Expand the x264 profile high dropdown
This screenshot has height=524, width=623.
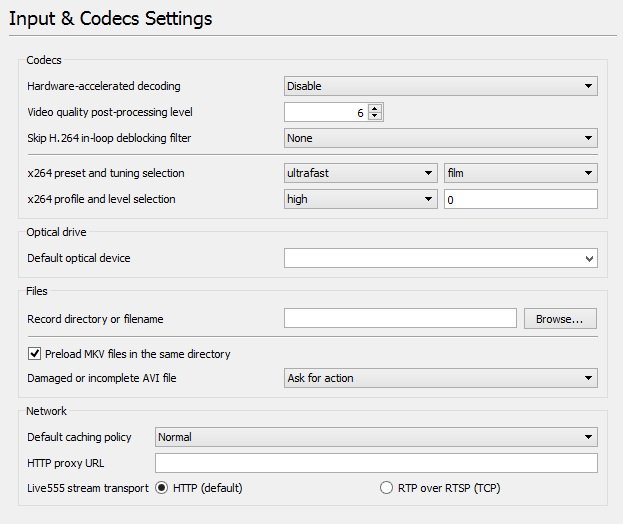tap(361, 199)
